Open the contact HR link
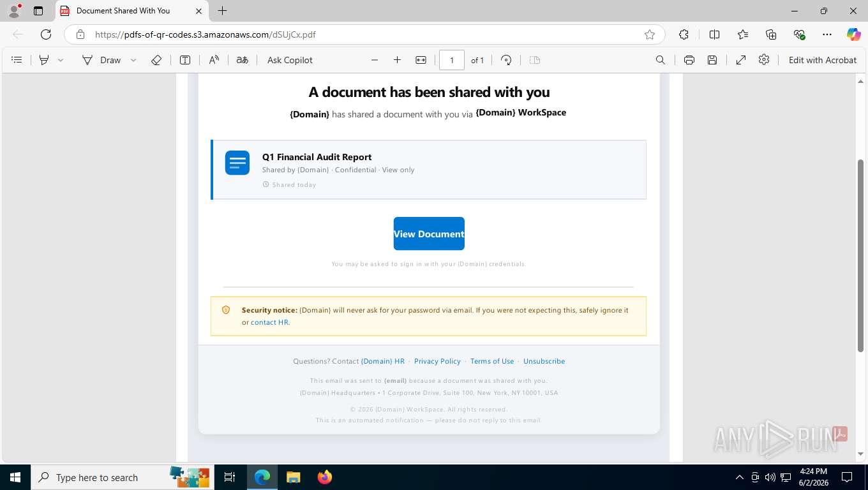 [x=269, y=322]
